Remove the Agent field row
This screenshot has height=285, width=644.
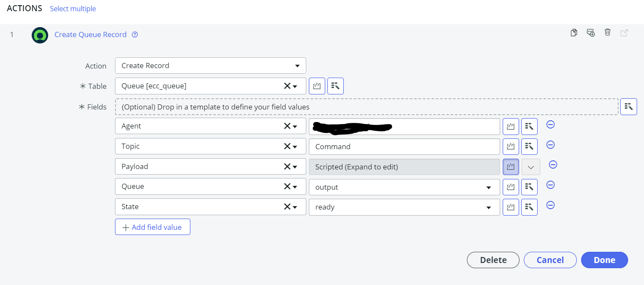(x=551, y=125)
